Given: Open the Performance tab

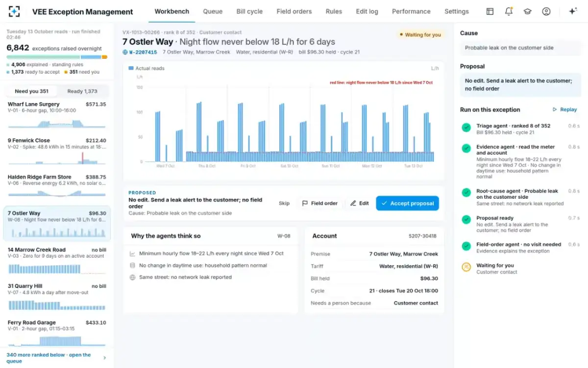Looking at the screenshot, I should (411, 11).
